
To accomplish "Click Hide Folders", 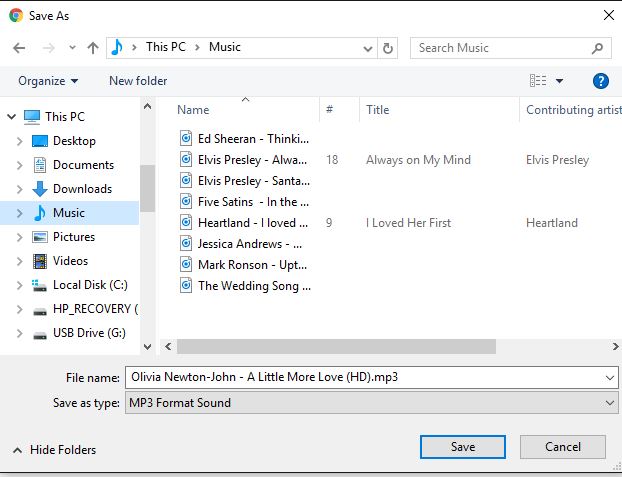I will coord(55,450).
